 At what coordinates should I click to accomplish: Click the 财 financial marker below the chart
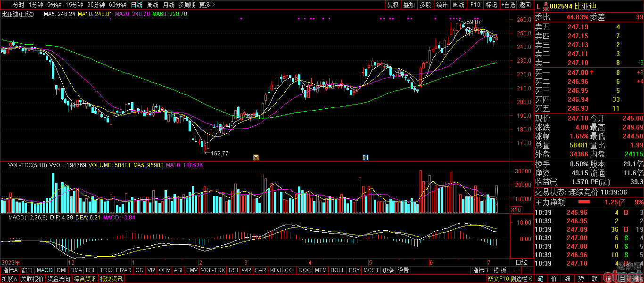coord(365,157)
